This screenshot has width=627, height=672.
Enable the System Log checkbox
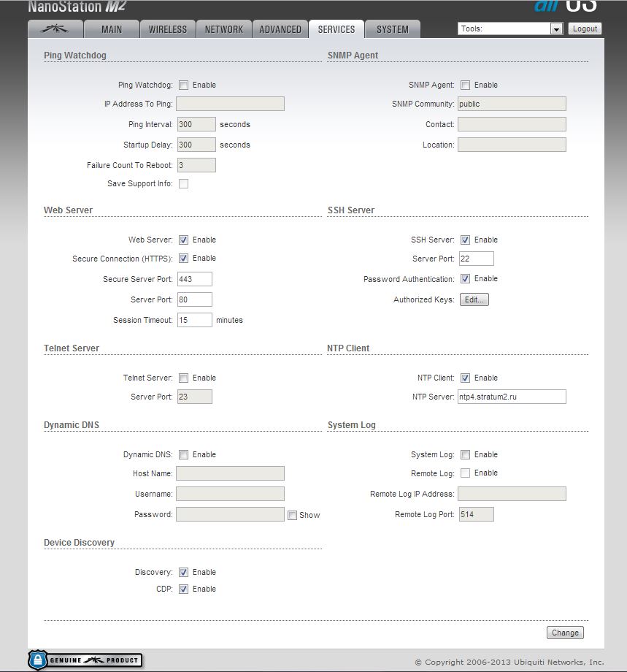(x=466, y=454)
